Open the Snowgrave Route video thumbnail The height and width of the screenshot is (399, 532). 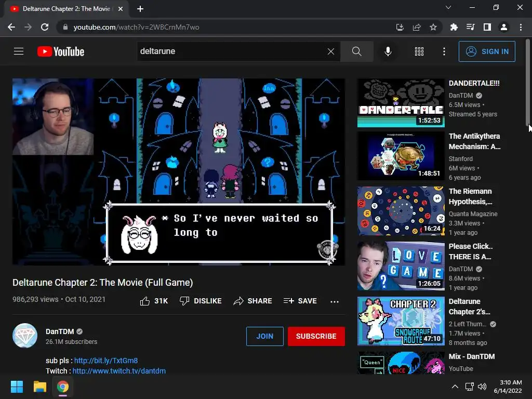pyautogui.click(x=401, y=321)
